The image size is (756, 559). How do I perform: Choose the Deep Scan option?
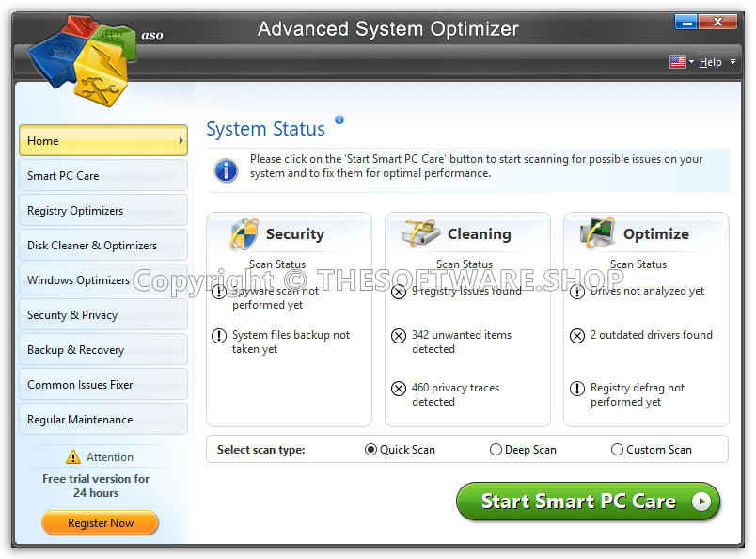click(x=496, y=450)
